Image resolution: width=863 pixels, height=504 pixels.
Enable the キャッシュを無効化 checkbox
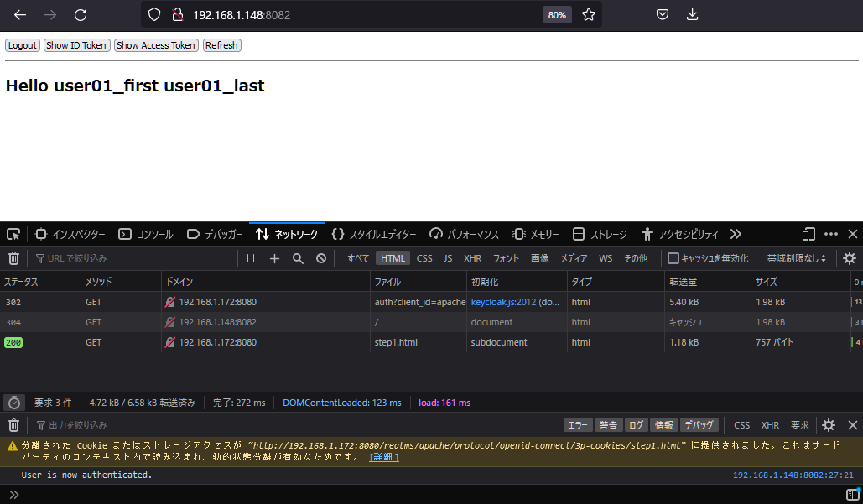(x=673, y=258)
